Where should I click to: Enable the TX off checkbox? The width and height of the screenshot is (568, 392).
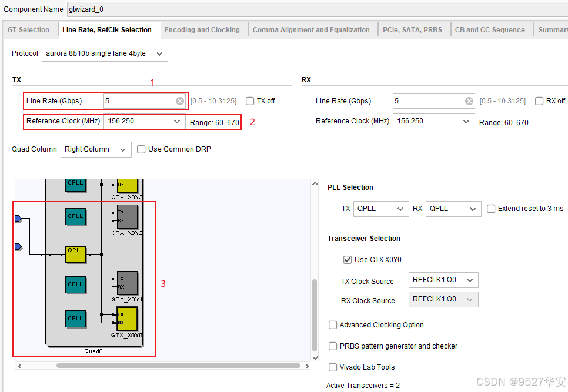pyautogui.click(x=250, y=101)
